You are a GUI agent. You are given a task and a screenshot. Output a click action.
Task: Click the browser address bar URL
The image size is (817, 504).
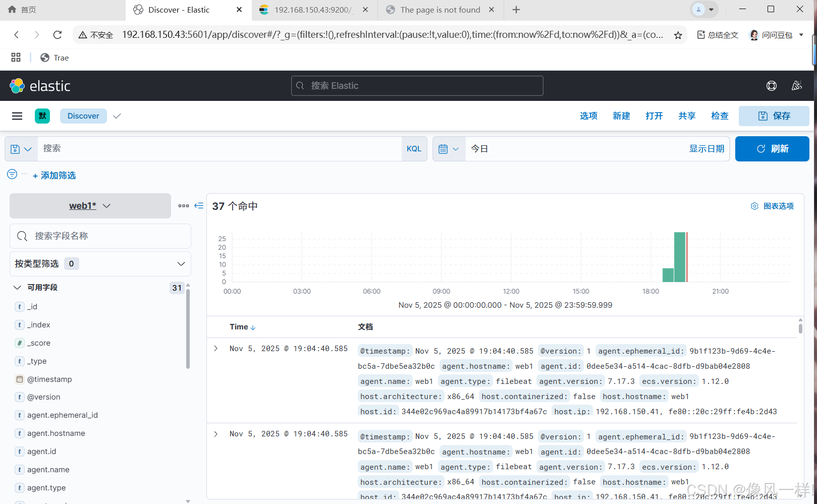tap(393, 35)
